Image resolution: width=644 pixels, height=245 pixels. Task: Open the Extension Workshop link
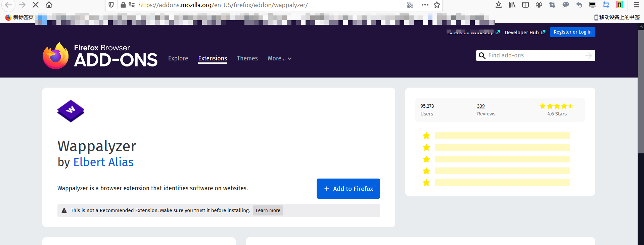click(473, 33)
